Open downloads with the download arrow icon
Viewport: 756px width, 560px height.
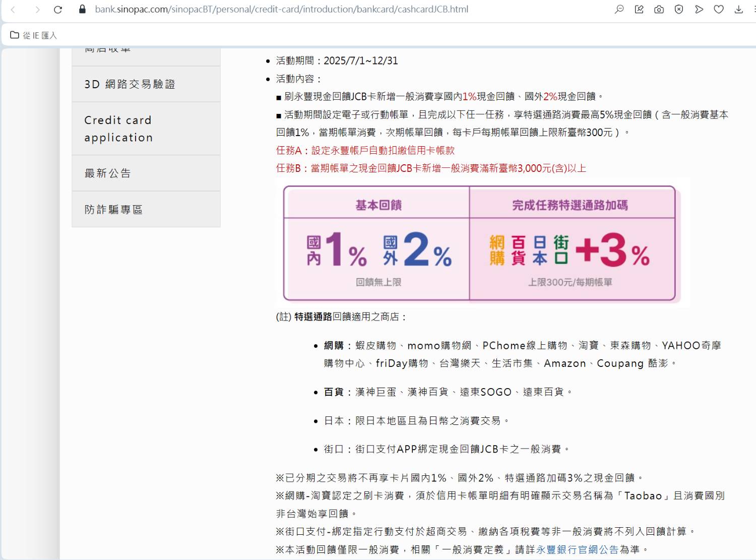pyautogui.click(x=739, y=9)
